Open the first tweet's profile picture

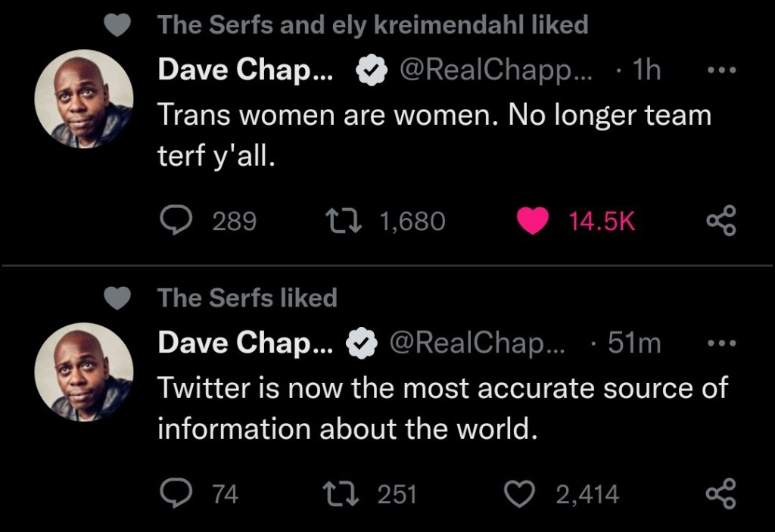tap(84, 99)
